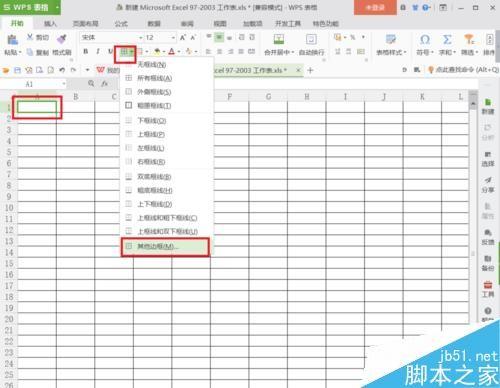The height and width of the screenshot is (388, 500).
Task: Click the currency format icon
Action: pyautogui.click(x=338, y=37)
